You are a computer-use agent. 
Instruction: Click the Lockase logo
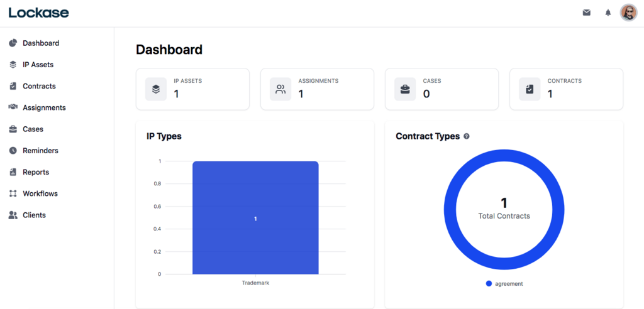pos(39,13)
